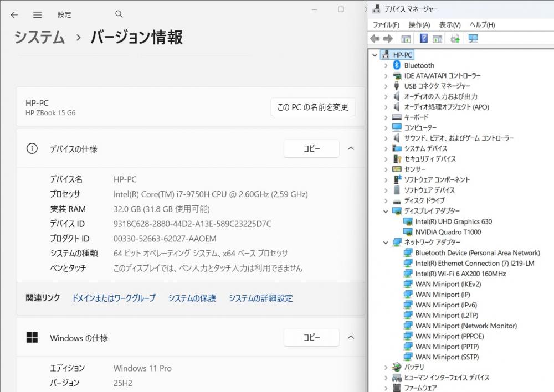Maximize the Settings window
Screen dimensions: 554x392
[341, 9]
